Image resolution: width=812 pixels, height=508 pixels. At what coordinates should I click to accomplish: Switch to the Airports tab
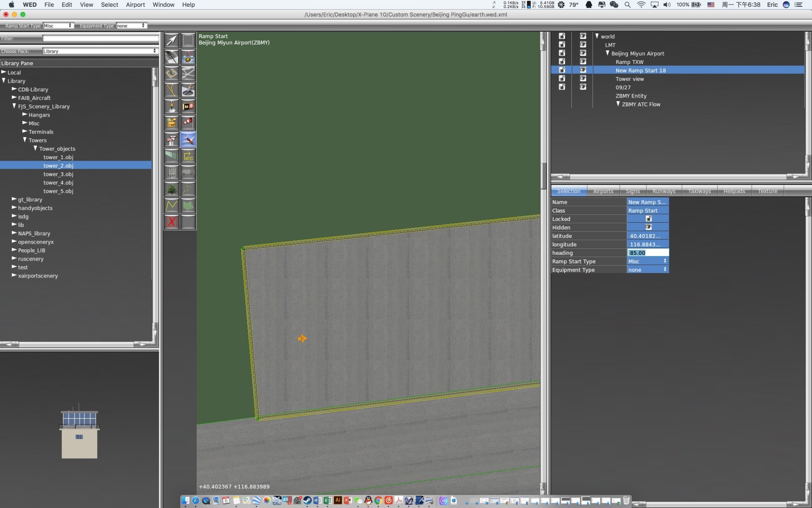[603, 191]
